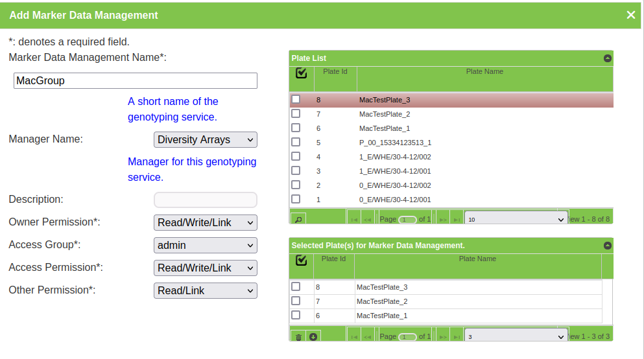The width and height of the screenshot is (644, 359).
Task: Collapse the Plate List panel
Action: tap(607, 58)
